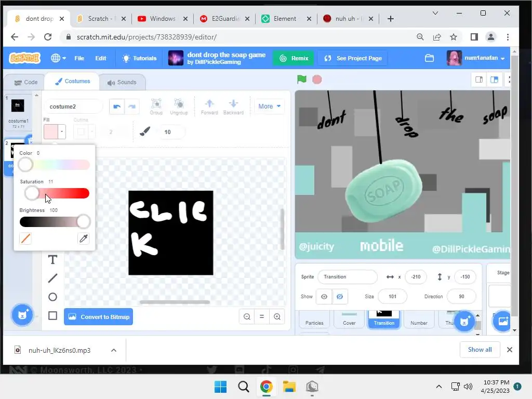Open the language globe dropdown
This screenshot has height=399, width=532.
click(58, 58)
